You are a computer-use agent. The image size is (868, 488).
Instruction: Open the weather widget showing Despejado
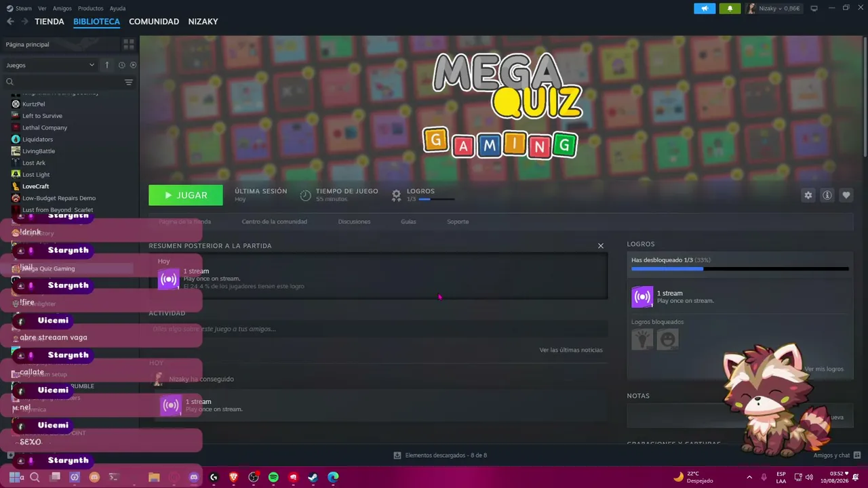point(693,477)
